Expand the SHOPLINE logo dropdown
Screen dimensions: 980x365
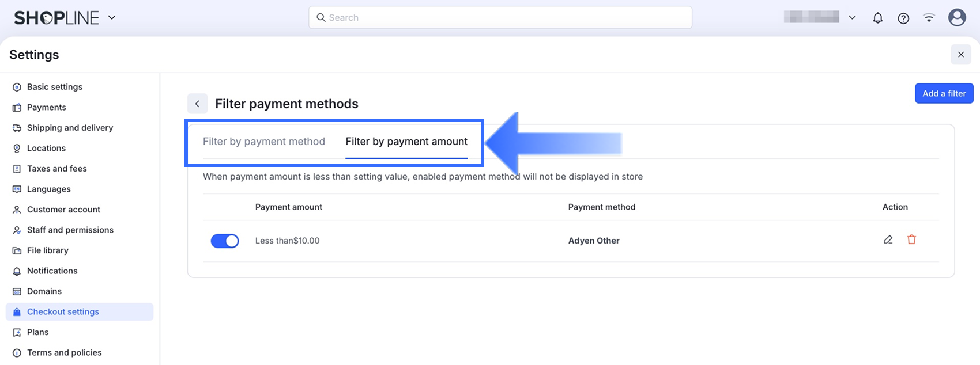(112, 18)
